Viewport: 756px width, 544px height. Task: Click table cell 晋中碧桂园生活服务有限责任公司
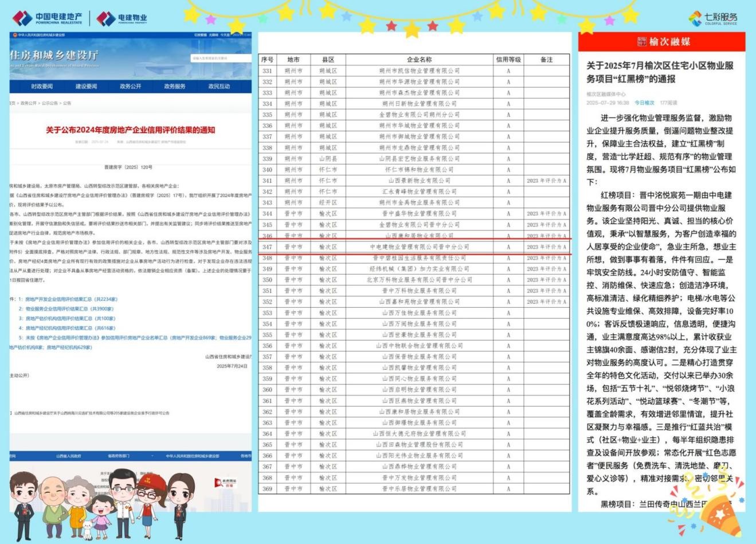tap(419, 258)
